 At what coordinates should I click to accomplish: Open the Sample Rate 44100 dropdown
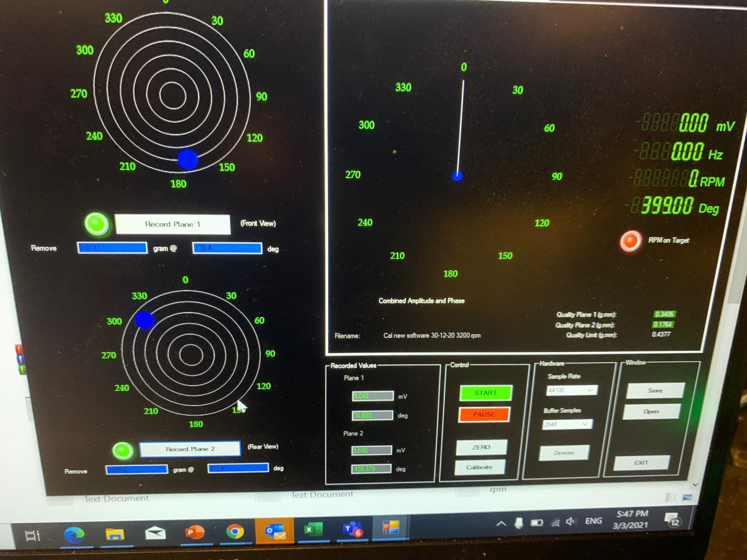(x=572, y=390)
